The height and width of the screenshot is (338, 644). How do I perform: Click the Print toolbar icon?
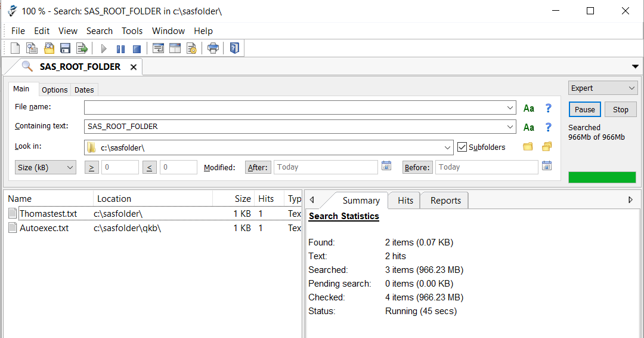(x=213, y=48)
